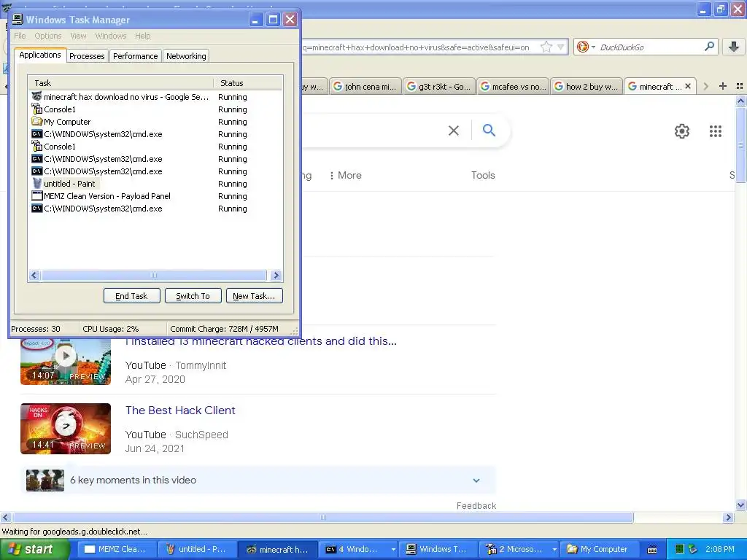Switch to the mcafee vs no... browser tab
This screenshot has width=747, height=560.
[x=513, y=86]
